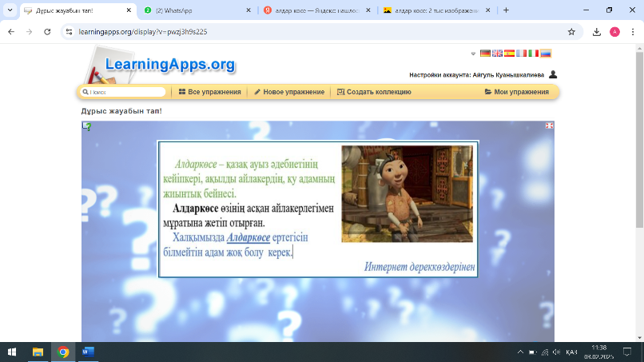This screenshot has height=362, width=644.
Task: Open Все упражнения menu
Action: pyautogui.click(x=210, y=92)
